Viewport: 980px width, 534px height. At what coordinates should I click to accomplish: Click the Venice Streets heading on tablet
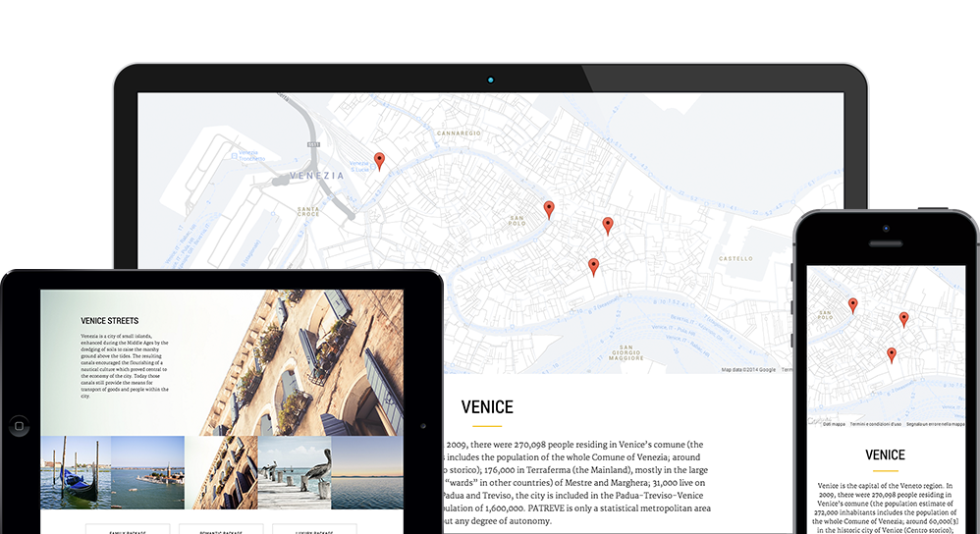[x=109, y=321]
